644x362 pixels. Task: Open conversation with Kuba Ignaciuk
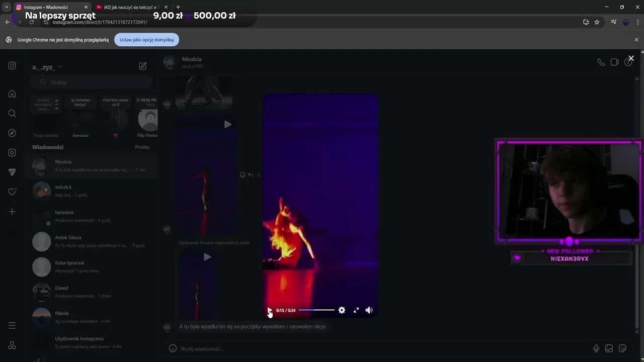click(92, 267)
